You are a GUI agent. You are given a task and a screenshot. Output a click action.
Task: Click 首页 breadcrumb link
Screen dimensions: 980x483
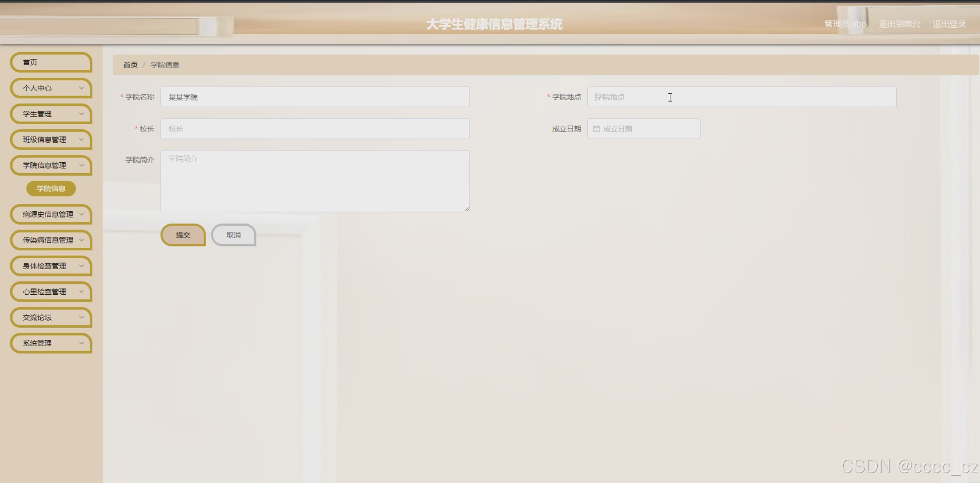(130, 65)
